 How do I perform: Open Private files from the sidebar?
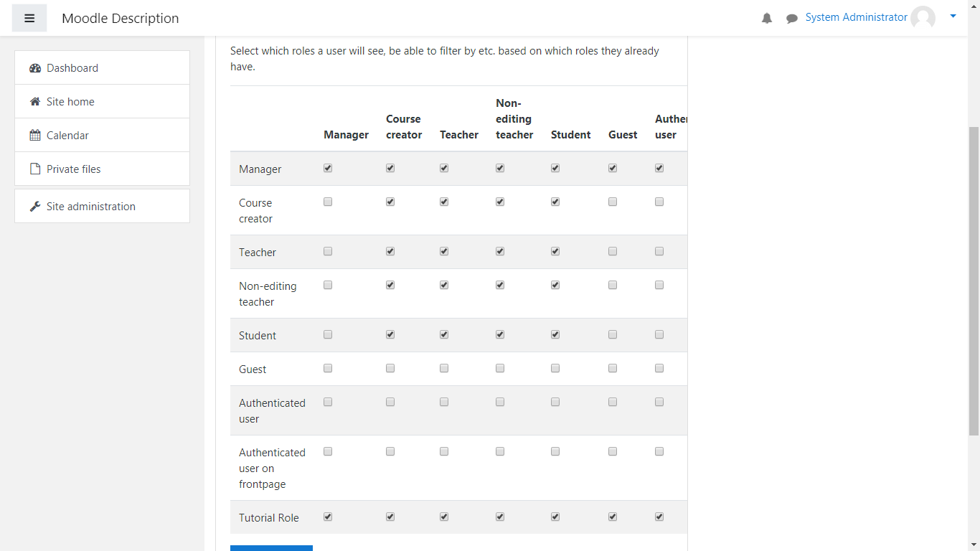click(73, 169)
